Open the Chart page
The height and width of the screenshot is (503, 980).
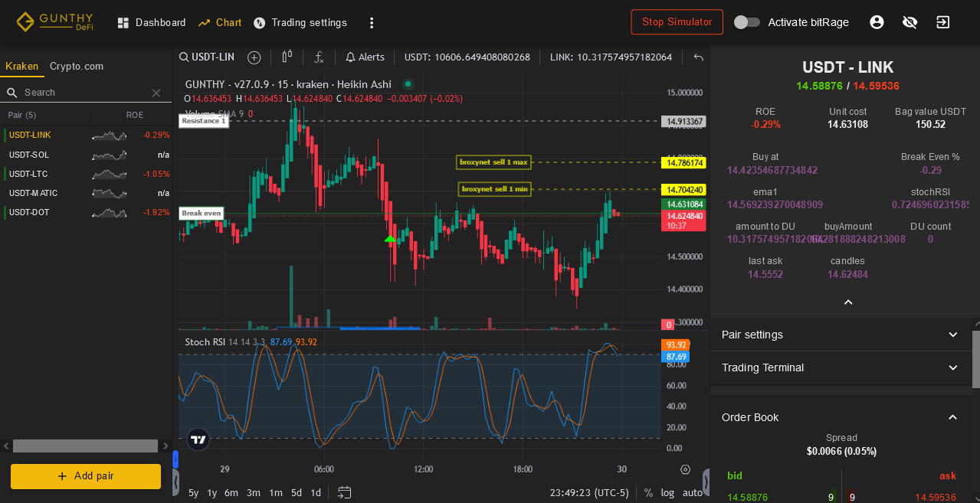pyautogui.click(x=220, y=23)
